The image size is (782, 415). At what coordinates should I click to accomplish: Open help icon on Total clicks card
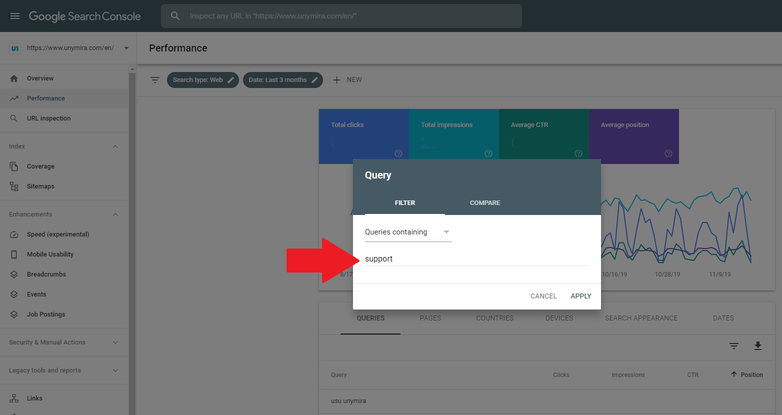point(398,154)
